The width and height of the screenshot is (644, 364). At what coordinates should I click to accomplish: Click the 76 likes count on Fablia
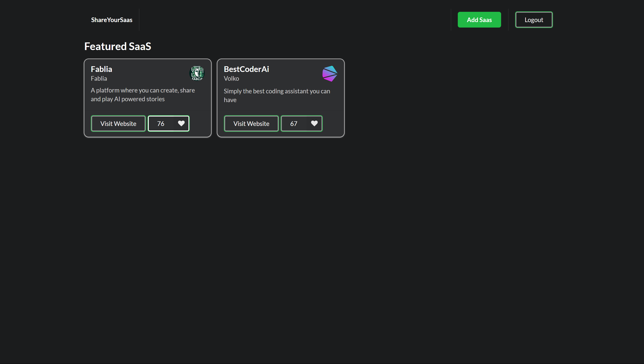coord(161,124)
